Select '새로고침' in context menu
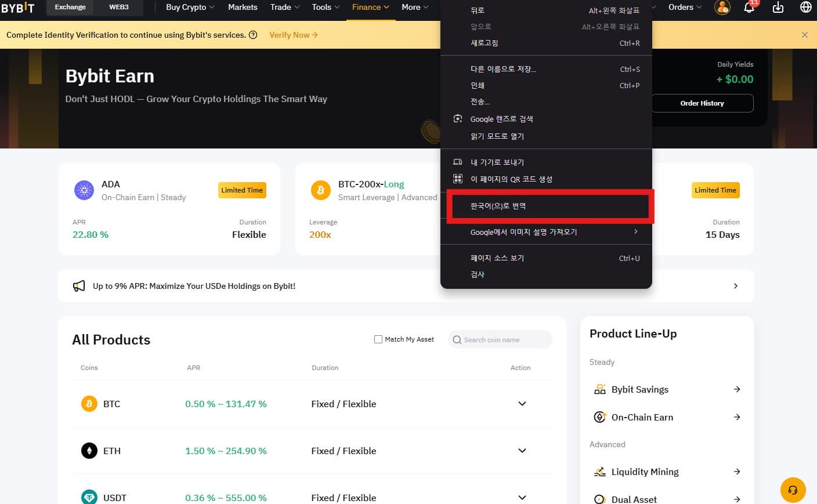 coord(547,43)
